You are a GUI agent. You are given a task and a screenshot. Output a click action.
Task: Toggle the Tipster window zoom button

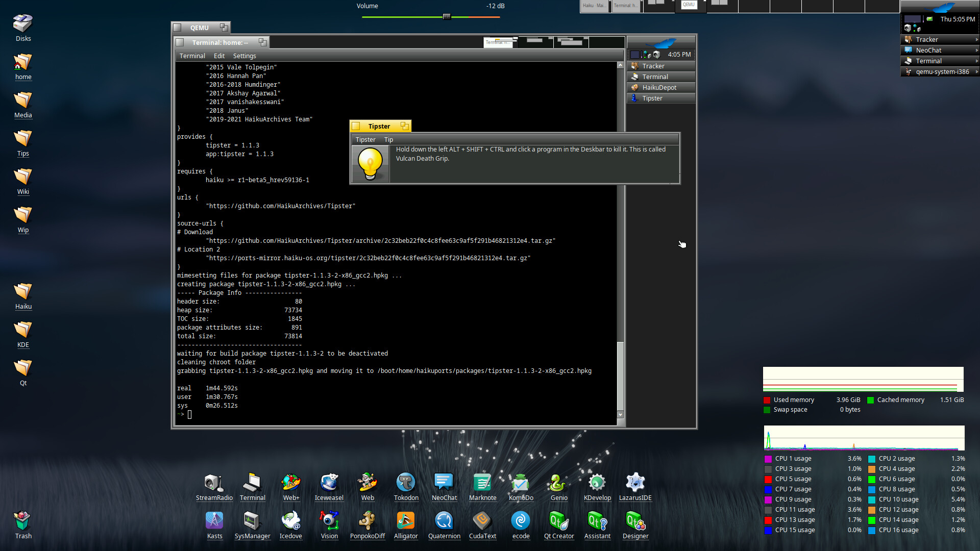[x=404, y=126]
